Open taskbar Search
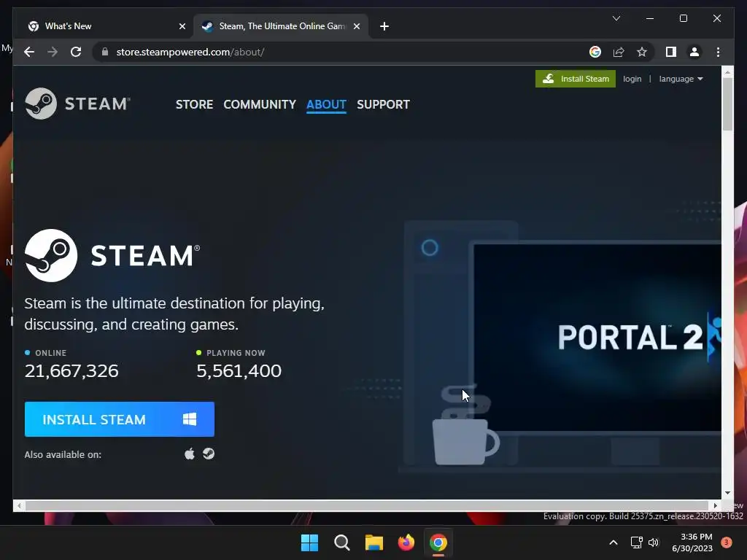Image resolution: width=747 pixels, height=560 pixels. point(341,542)
